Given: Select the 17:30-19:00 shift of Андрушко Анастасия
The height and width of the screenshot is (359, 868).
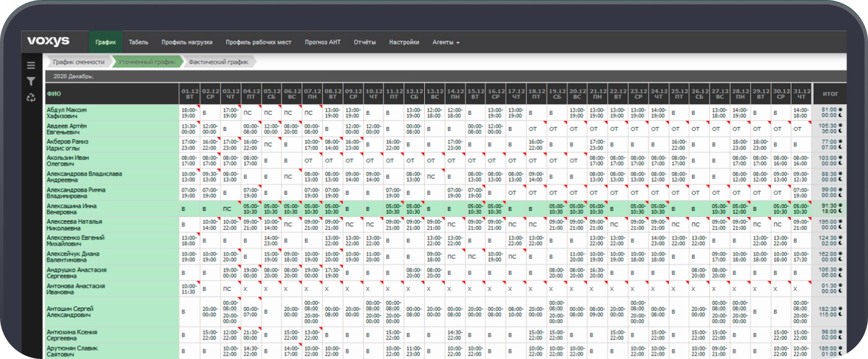Looking at the screenshot, I should pos(332,273).
